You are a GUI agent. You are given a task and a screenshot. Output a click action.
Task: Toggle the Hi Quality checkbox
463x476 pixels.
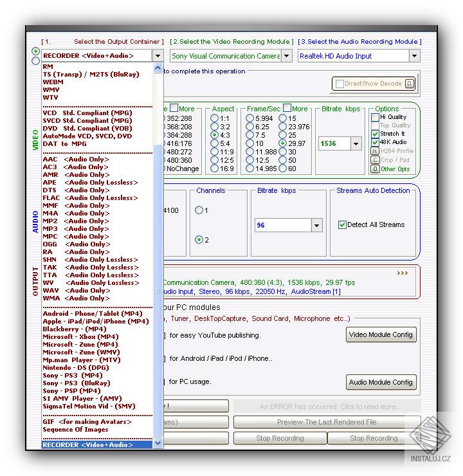click(x=375, y=117)
